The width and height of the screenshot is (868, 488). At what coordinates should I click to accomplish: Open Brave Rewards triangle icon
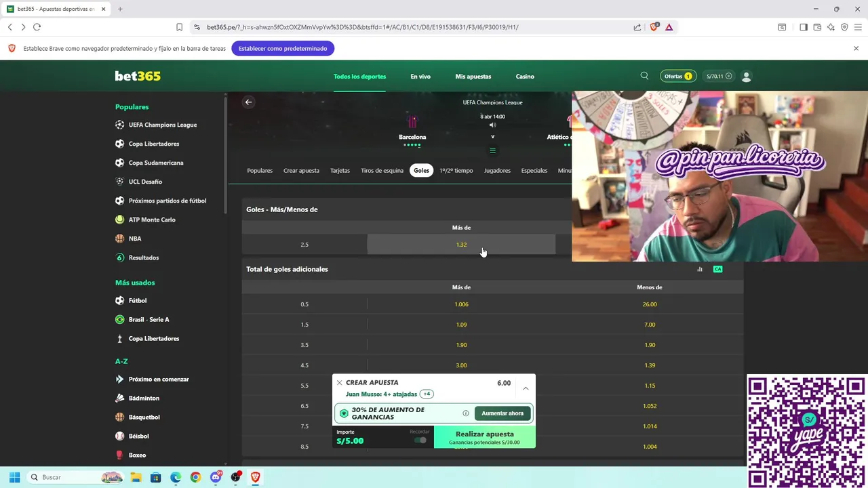click(x=669, y=27)
